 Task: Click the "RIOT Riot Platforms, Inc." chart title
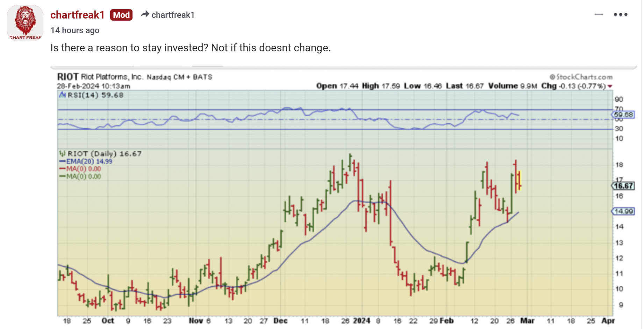point(100,77)
